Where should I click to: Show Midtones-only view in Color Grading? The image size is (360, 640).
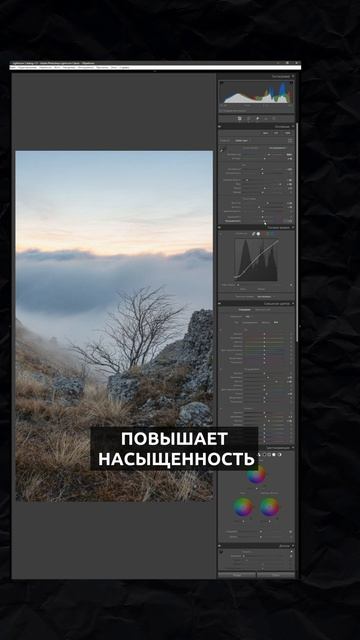[x=269, y=455]
